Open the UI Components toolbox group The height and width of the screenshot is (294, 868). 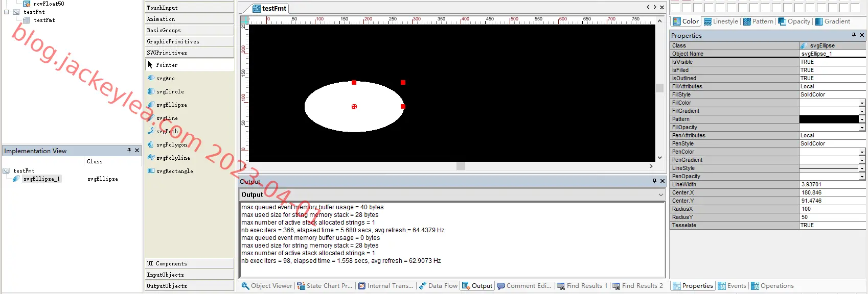point(189,263)
